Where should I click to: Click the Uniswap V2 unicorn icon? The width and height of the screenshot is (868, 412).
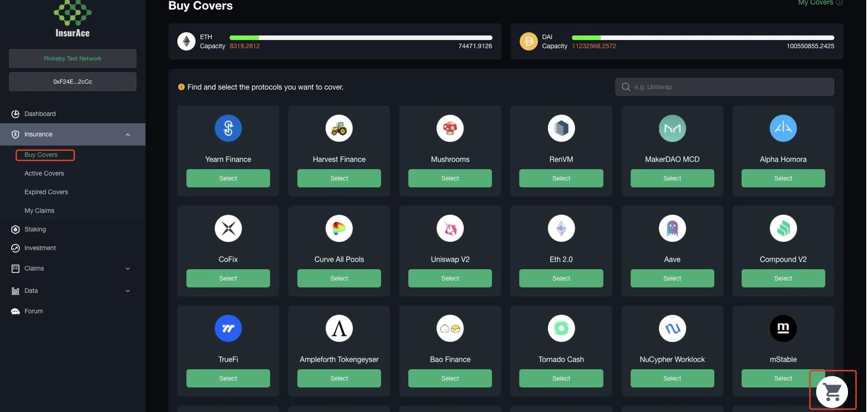[450, 228]
